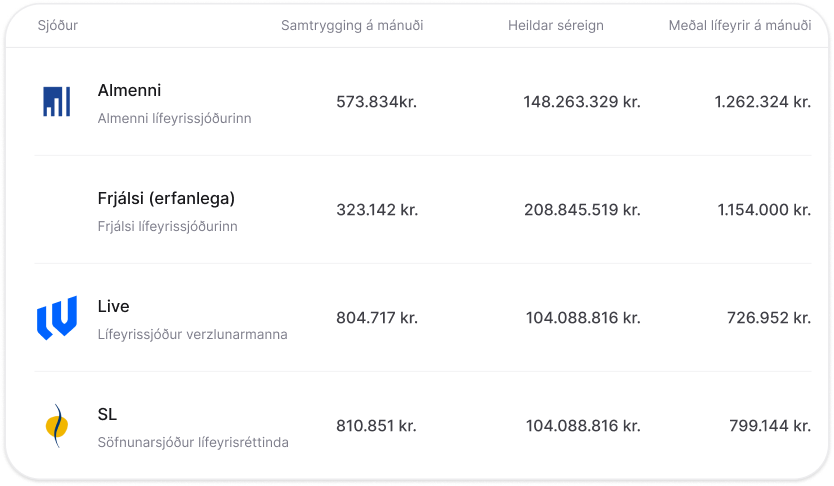Click Almenni lífeyrissjóðurinn subtitle text

click(x=174, y=118)
